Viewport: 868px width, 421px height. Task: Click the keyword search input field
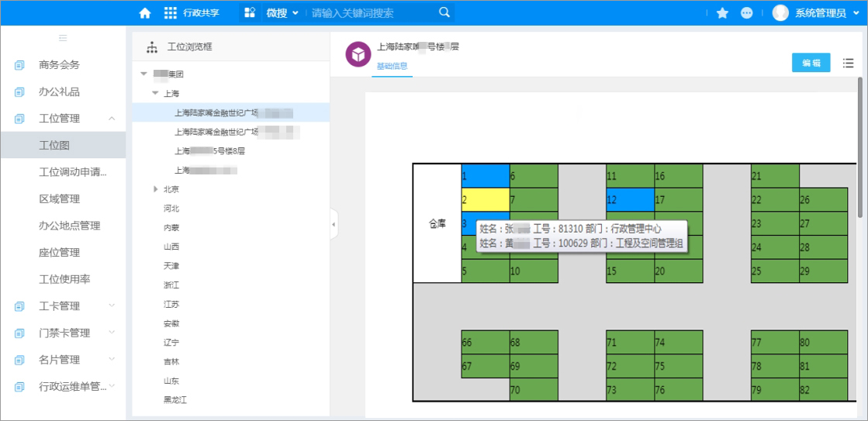coord(372,13)
